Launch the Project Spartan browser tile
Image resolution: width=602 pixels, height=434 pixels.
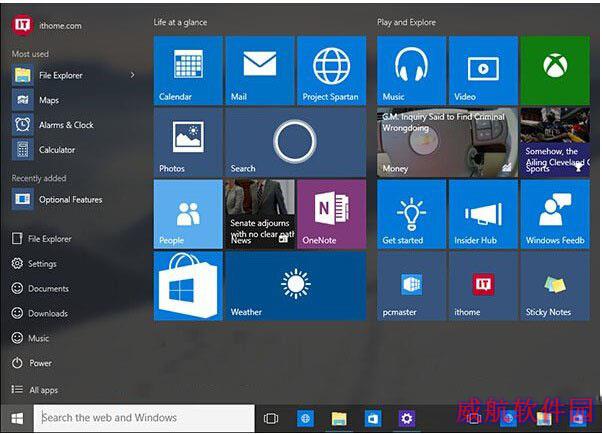click(332, 71)
